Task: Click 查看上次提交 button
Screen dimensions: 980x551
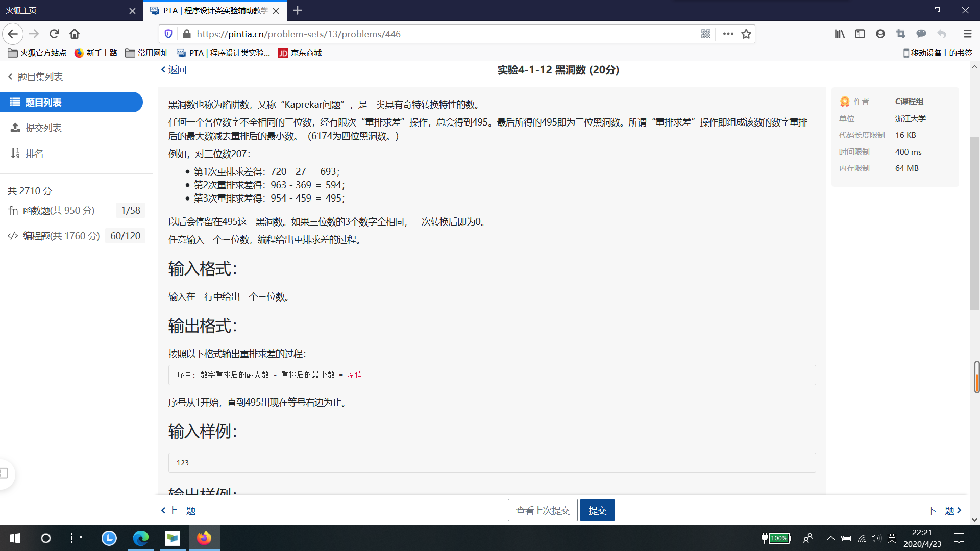Action: click(543, 510)
